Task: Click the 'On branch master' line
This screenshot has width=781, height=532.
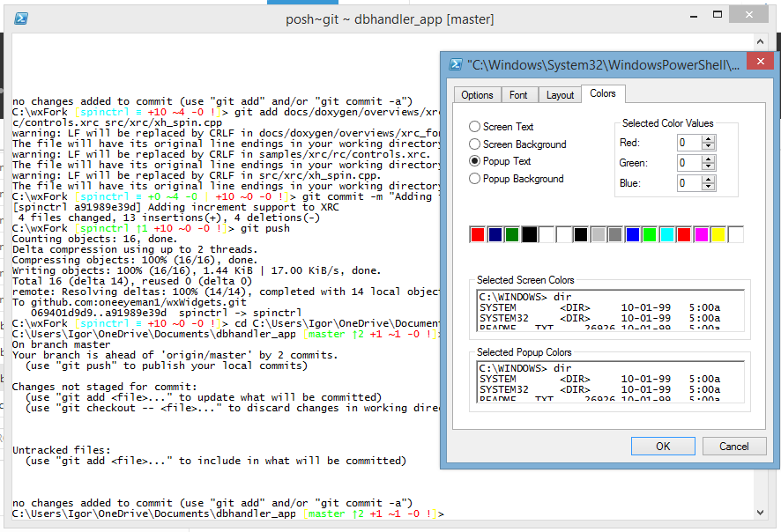Action: (62, 344)
